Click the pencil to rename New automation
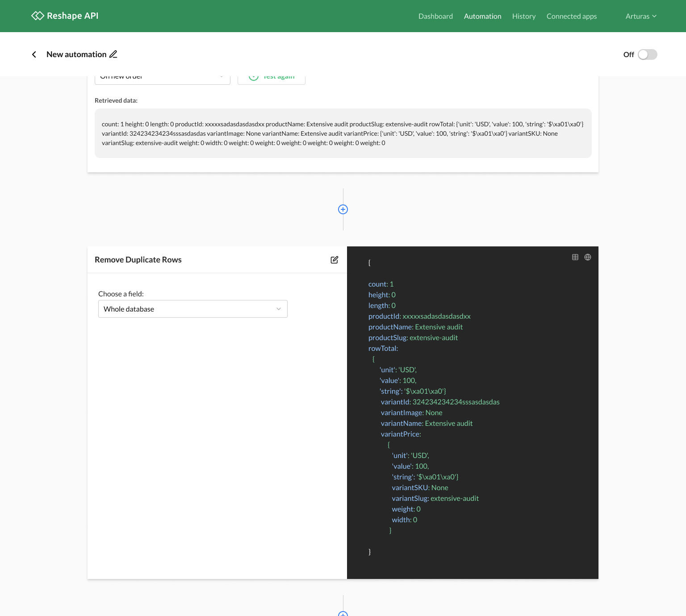Viewport: 686px width, 616px height. (x=113, y=54)
